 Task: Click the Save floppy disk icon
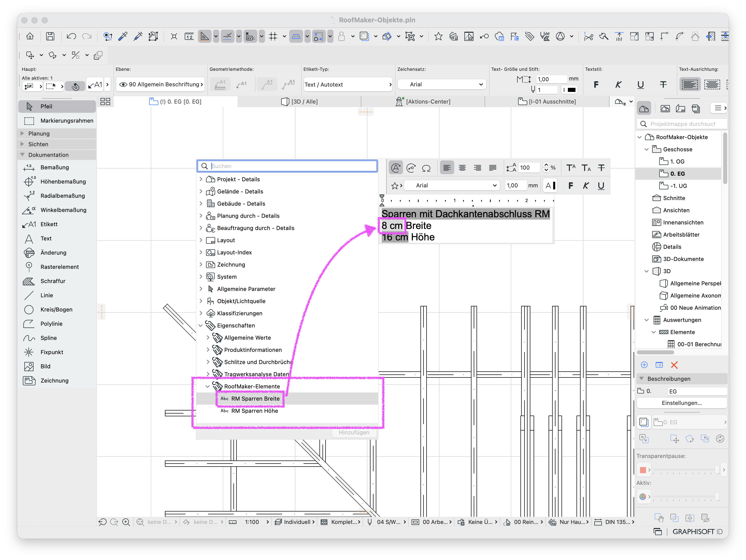[x=50, y=36]
